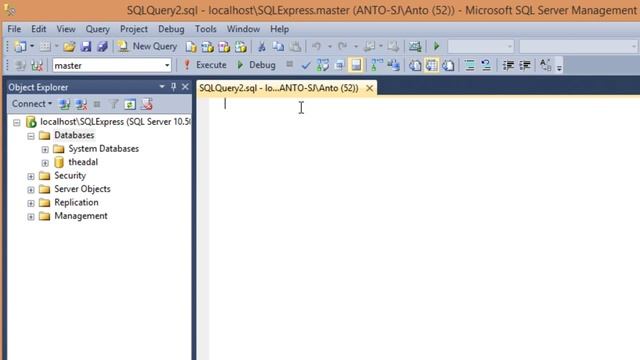The image size is (640, 360).
Task: Click the Open File folder icon
Action: pyautogui.click(x=69, y=47)
